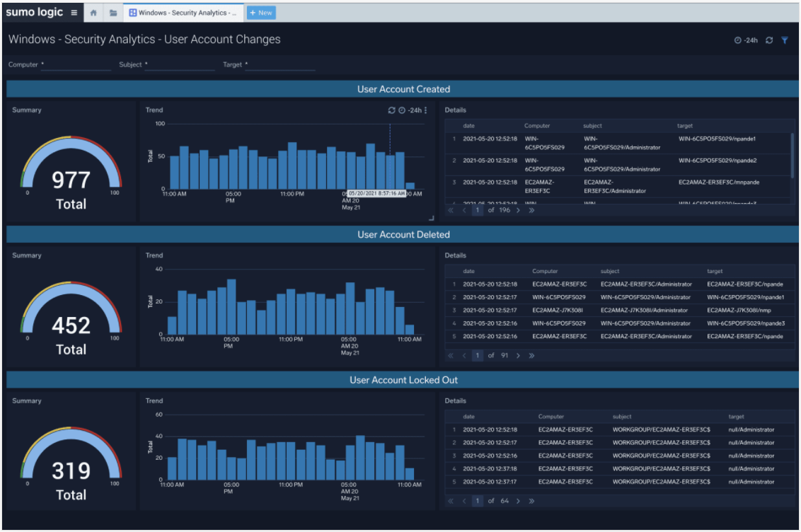Open the Sumo Logic hamburger menu
Screen dimensions: 801x532
click(74, 13)
